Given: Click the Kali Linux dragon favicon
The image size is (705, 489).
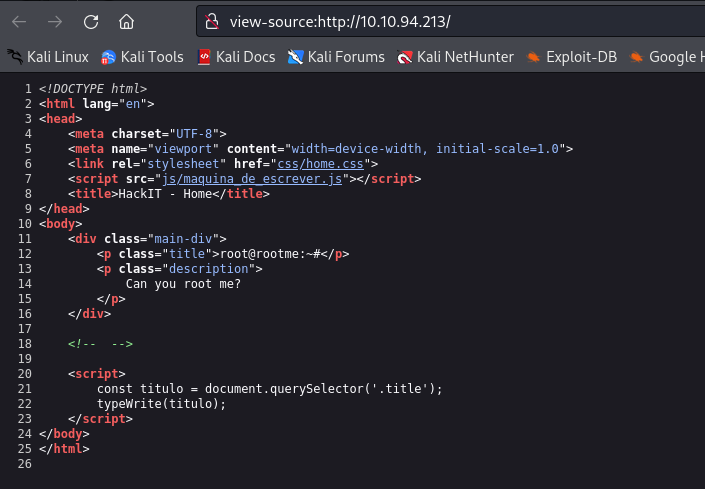Looking at the screenshot, I should [15, 57].
